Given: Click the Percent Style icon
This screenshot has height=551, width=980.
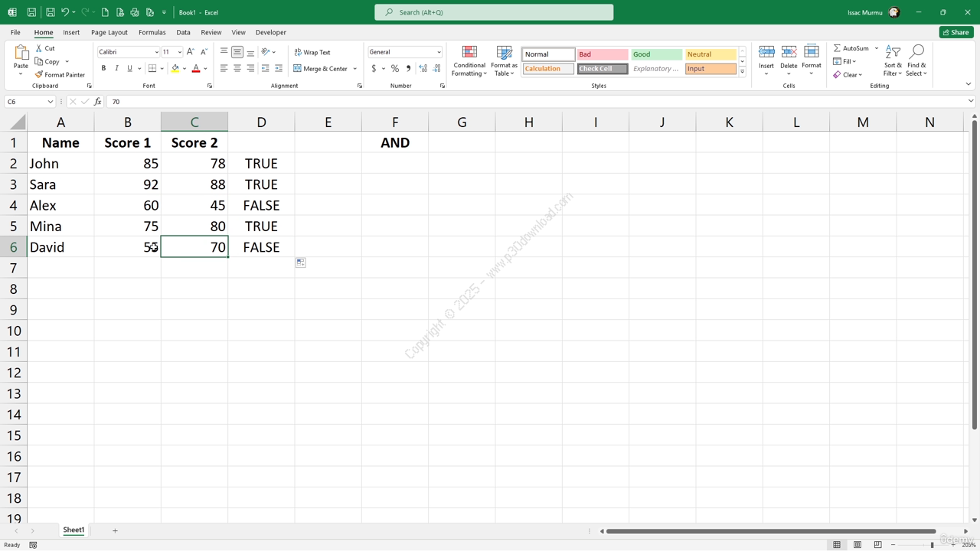Looking at the screenshot, I should (x=395, y=69).
